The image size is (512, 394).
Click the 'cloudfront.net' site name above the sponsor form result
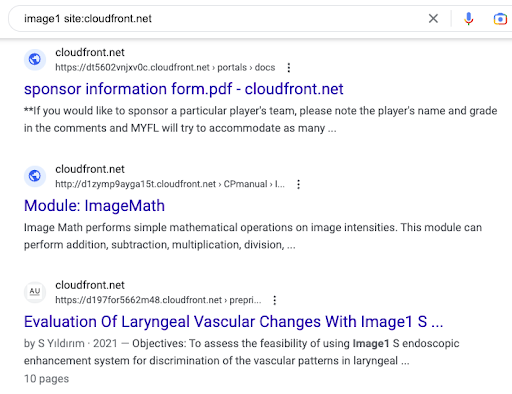[x=90, y=52]
